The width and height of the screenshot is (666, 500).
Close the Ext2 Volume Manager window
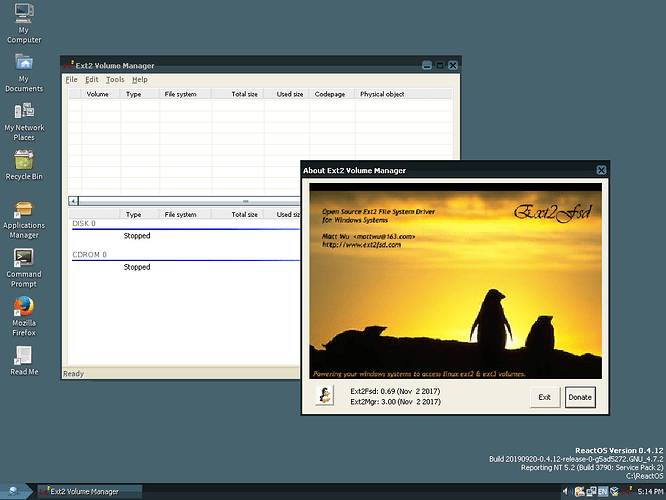(x=453, y=65)
